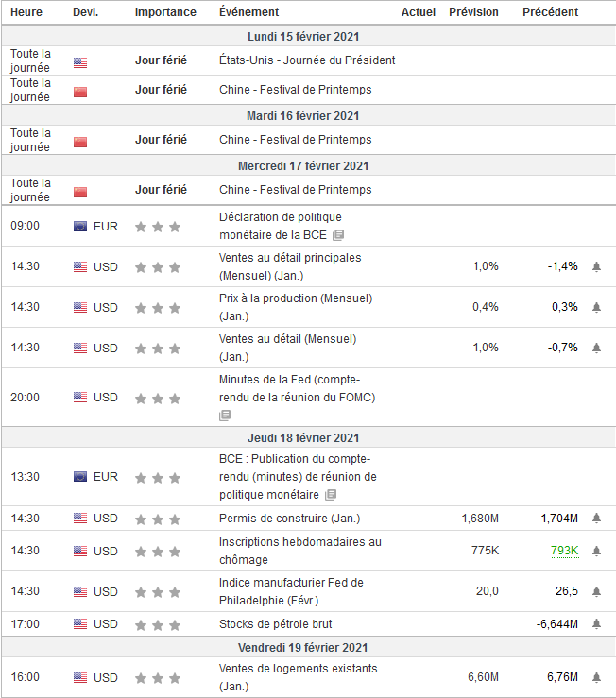Click bell for Ventes de logements existants

coord(596,678)
